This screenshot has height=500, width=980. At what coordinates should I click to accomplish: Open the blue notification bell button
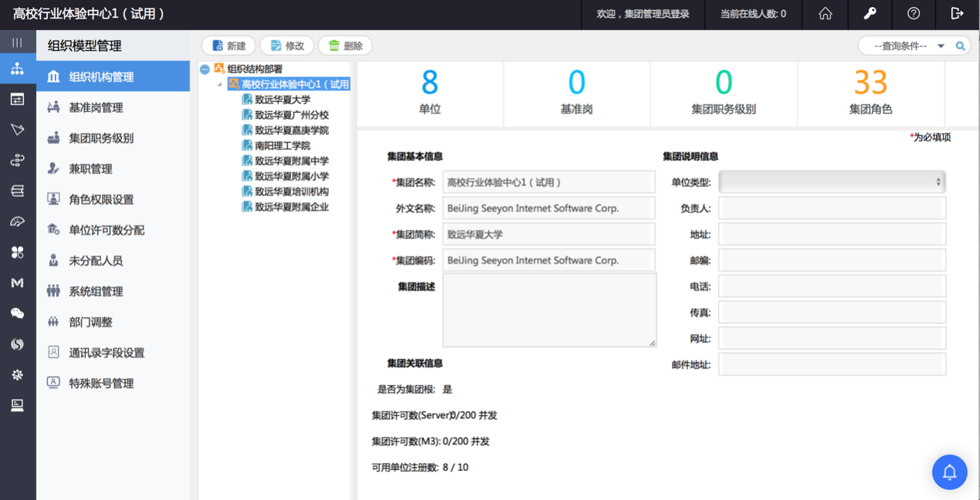coord(949,471)
